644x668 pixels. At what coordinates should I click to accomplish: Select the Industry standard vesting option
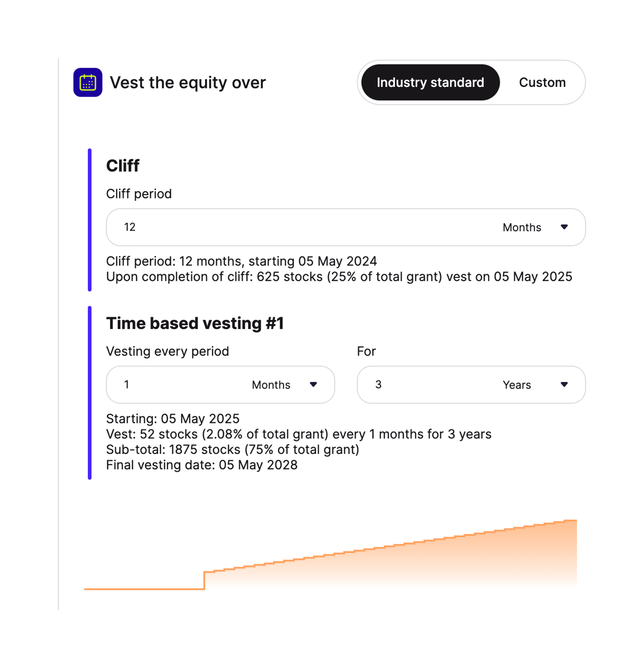(x=430, y=82)
